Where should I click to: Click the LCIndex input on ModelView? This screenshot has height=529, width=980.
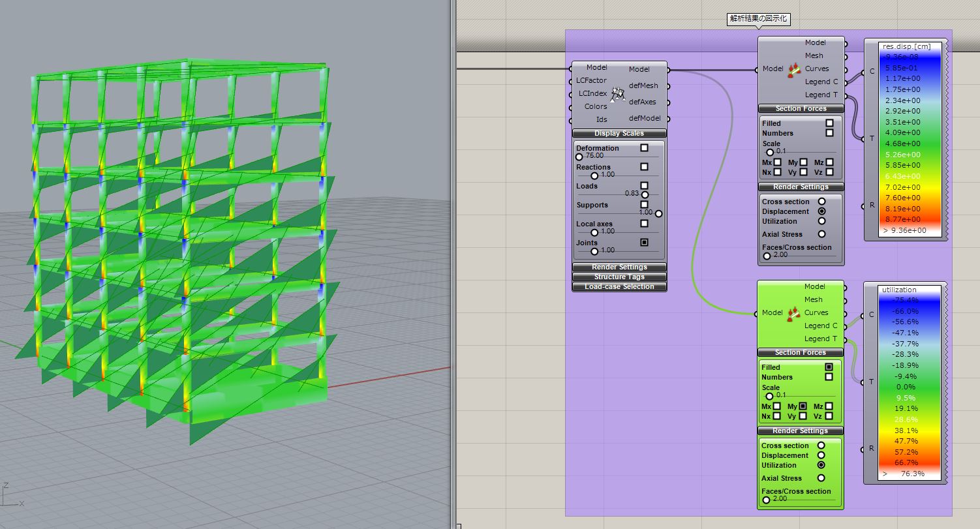(x=592, y=93)
